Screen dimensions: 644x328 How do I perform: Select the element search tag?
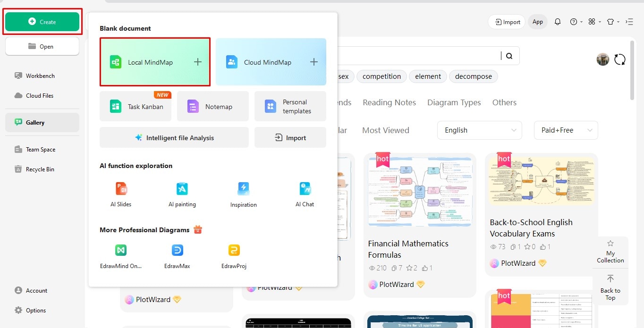click(x=428, y=76)
